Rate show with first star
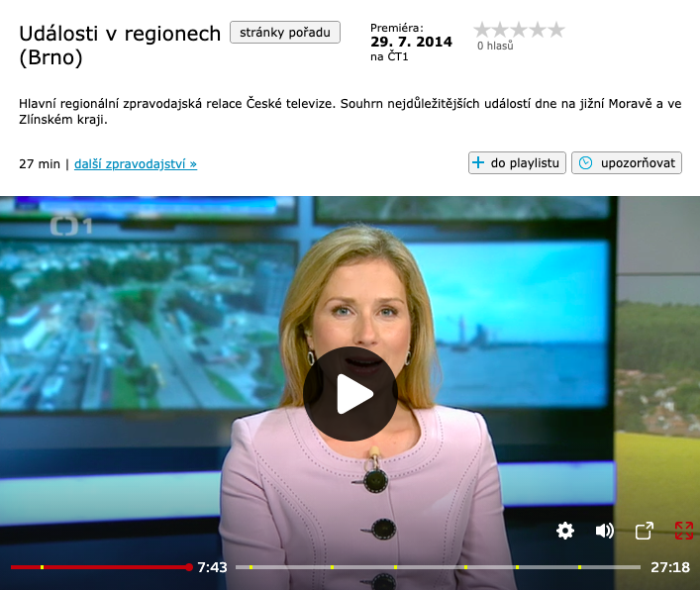The height and width of the screenshot is (590, 700). [482, 30]
